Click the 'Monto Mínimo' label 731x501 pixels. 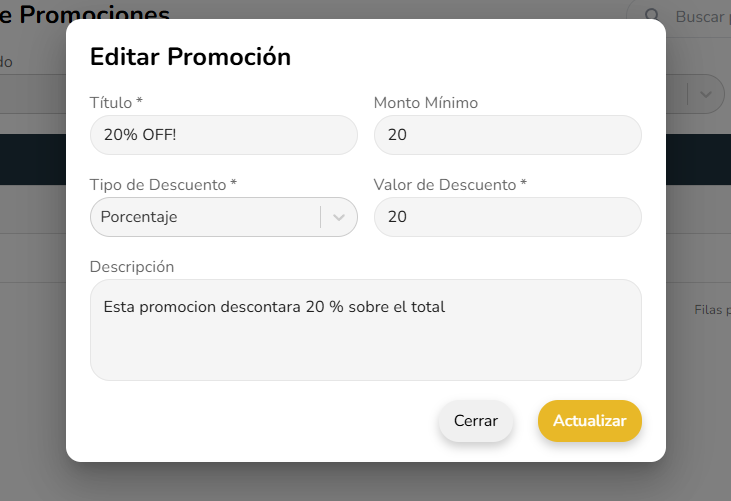[426, 103]
